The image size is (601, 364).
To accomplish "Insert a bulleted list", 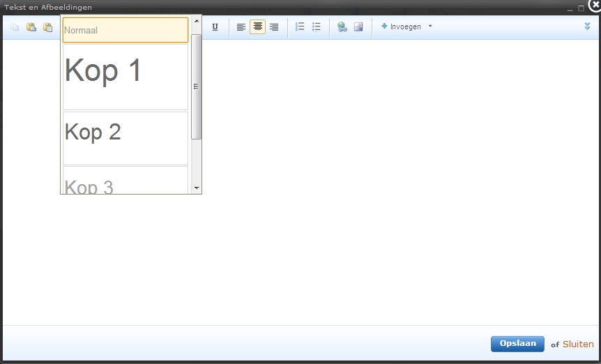I will [317, 26].
